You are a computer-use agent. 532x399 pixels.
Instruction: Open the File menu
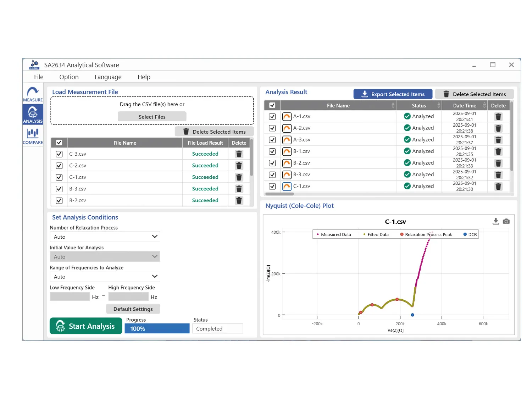tap(39, 77)
